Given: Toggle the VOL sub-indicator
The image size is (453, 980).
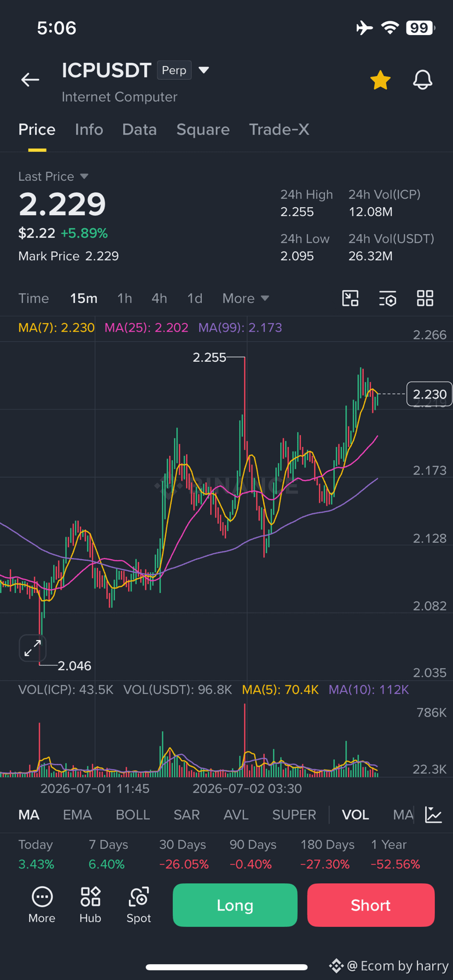Looking at the screenshot, I should (x=356, y=815).
